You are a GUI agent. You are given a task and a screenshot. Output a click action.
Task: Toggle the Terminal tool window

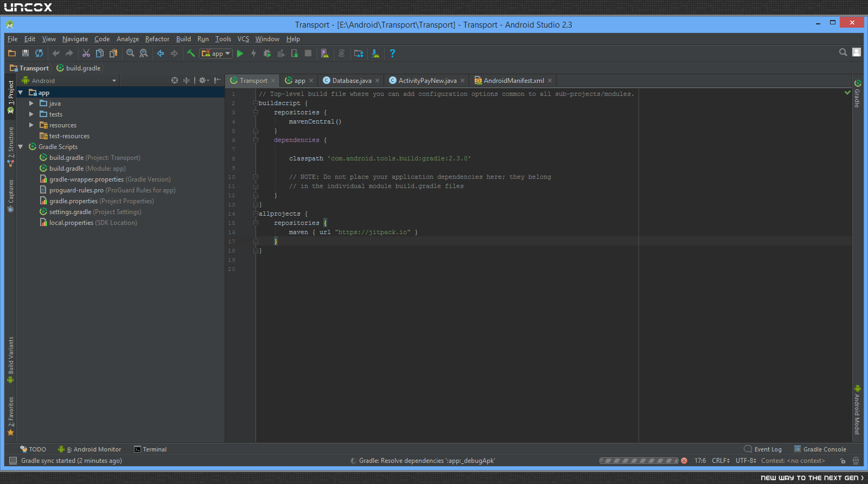point(150,449)
